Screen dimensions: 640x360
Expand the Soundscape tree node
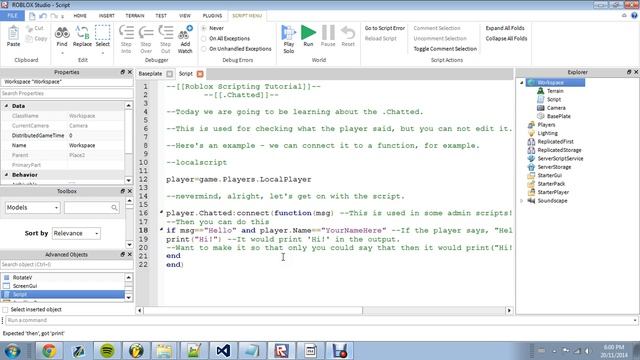pyautogui.click(x=522, y=201)
